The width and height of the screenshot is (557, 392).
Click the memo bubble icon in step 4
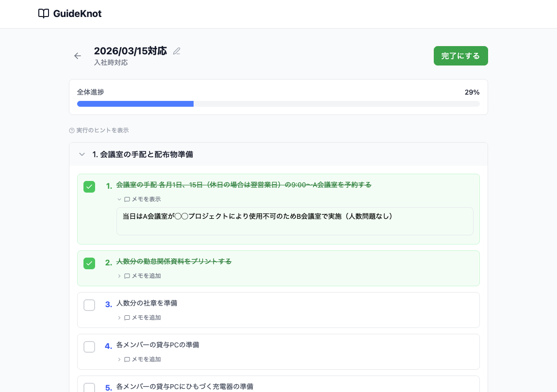click(x=127, y=359)
